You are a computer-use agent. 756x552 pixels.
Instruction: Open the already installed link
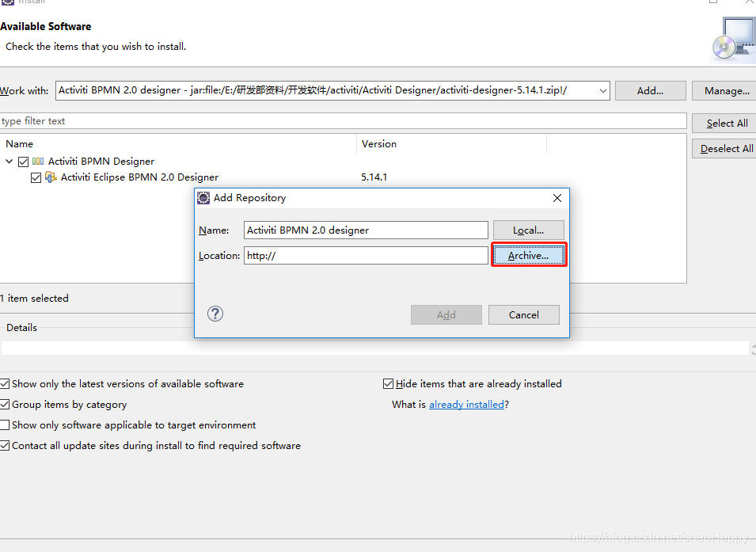[x=466, y=405]
